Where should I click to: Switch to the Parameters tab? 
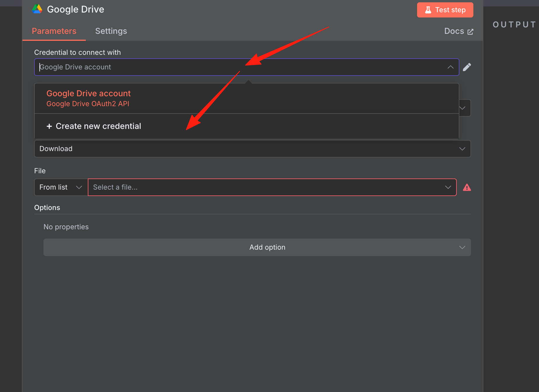(x=54, y=31)
